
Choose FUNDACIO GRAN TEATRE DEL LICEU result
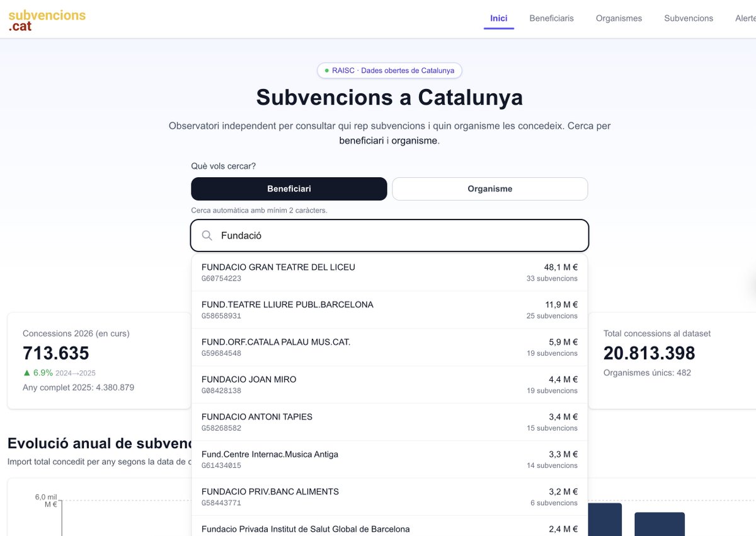click(389, 272)
